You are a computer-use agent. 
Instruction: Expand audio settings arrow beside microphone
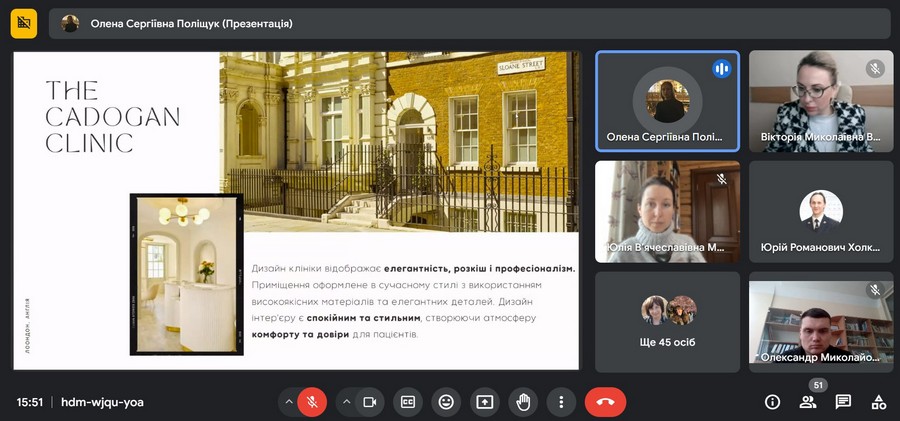289,402
